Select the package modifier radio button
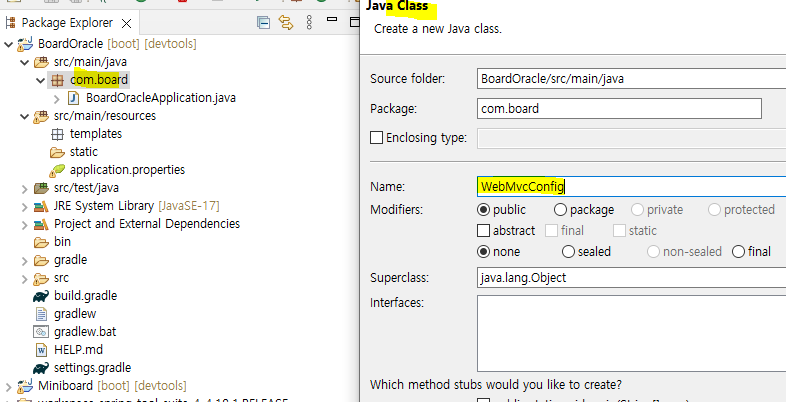The image size is (786, 402). click(x=560, y=210)
